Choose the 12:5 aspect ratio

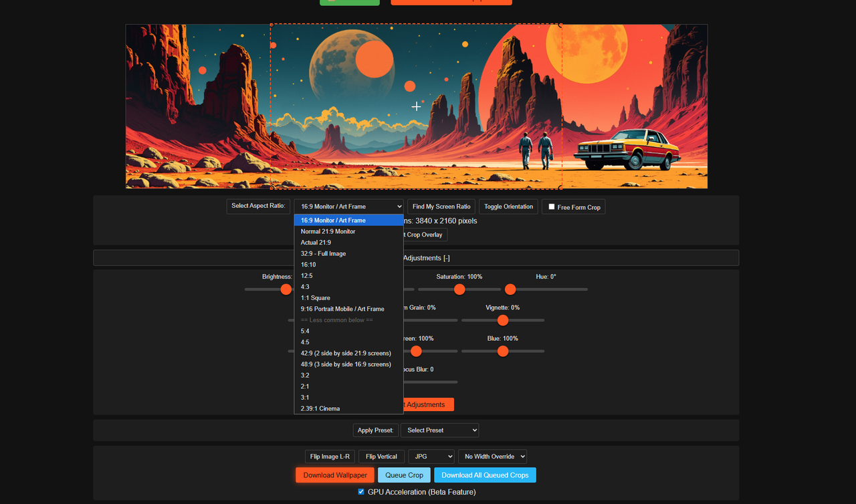pos(348,276)
